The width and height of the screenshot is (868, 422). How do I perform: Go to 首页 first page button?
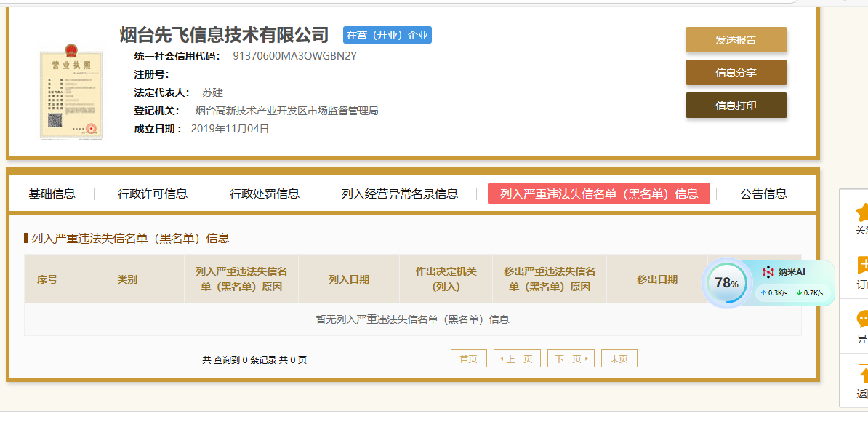coord(468,359)
